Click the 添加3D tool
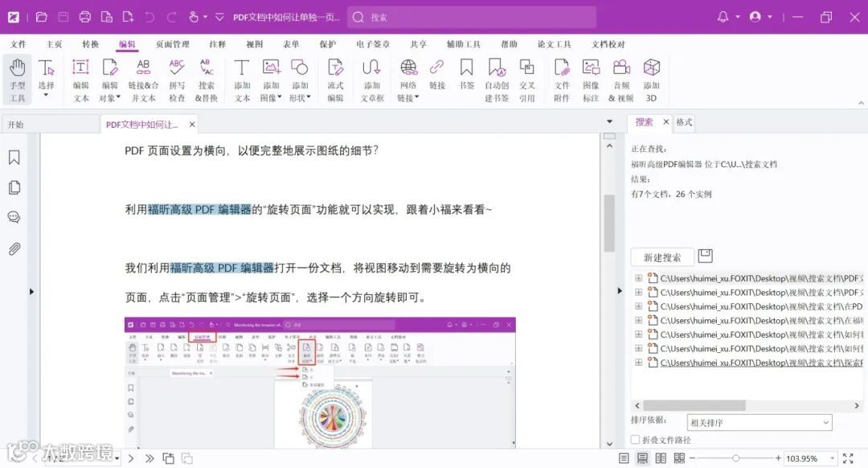This screenshot has height=468, width=868. click(652, 80)
